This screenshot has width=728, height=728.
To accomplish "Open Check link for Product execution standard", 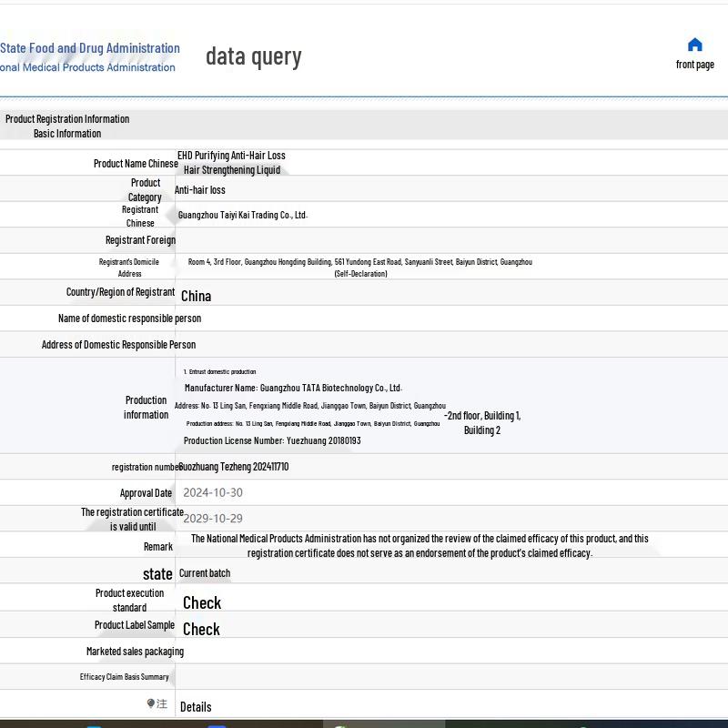I will tap(201, 602).
